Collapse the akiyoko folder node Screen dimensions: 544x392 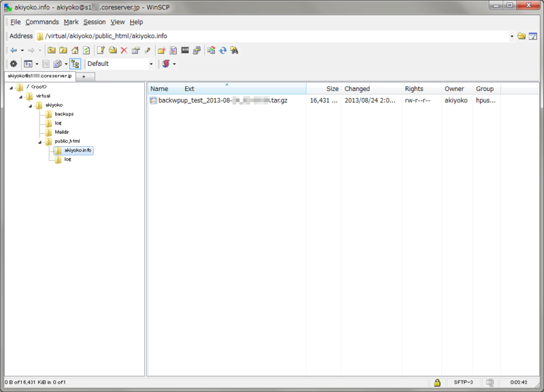point(30,106)
